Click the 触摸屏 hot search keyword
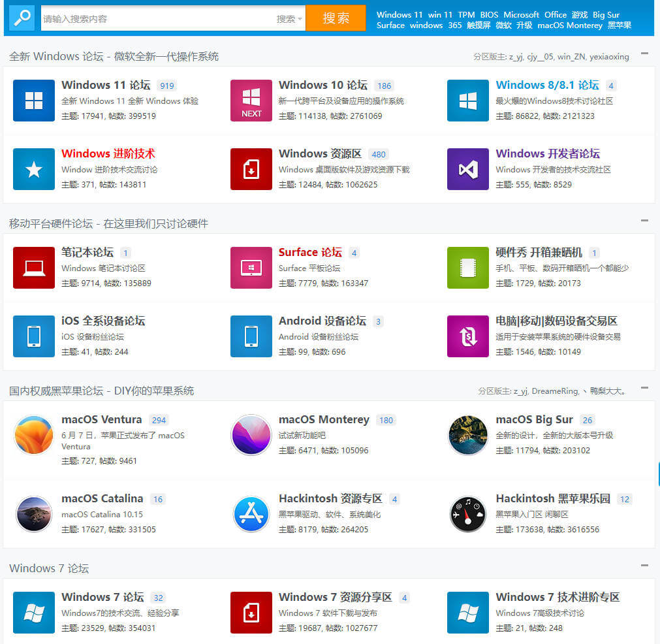This screenshot has height=644, width=660. [x=479, y=25]
